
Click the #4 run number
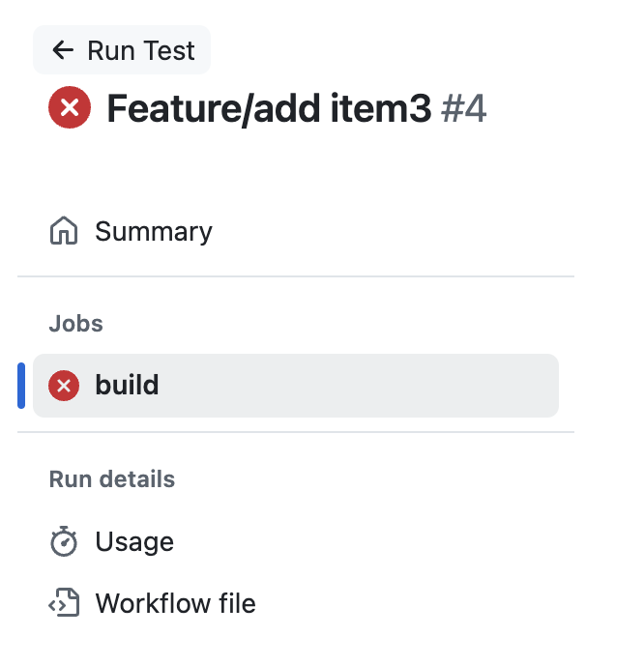click(x=463, y=108)
